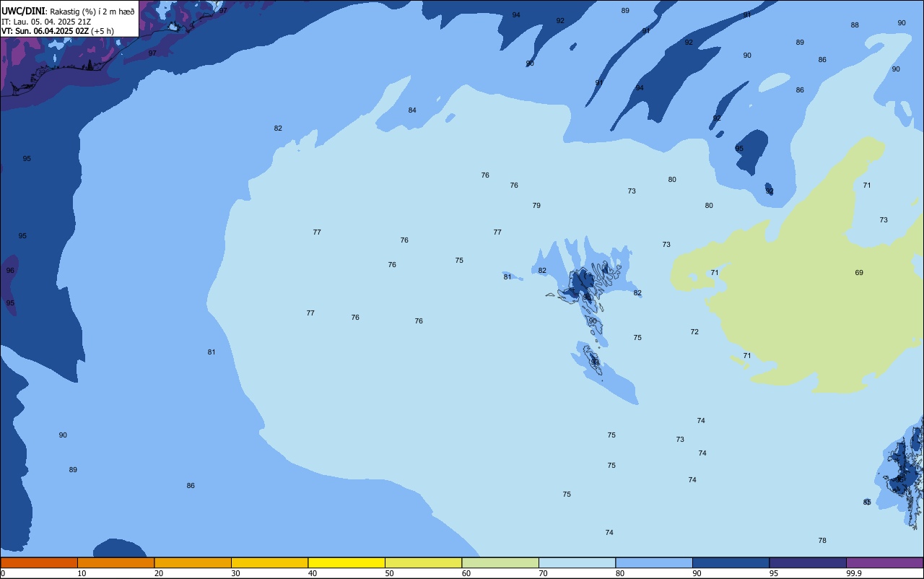Click the humidity value 84 on the map
This screenshot has height=579, width=924.
pyautogui.click(x=412, y=110)
